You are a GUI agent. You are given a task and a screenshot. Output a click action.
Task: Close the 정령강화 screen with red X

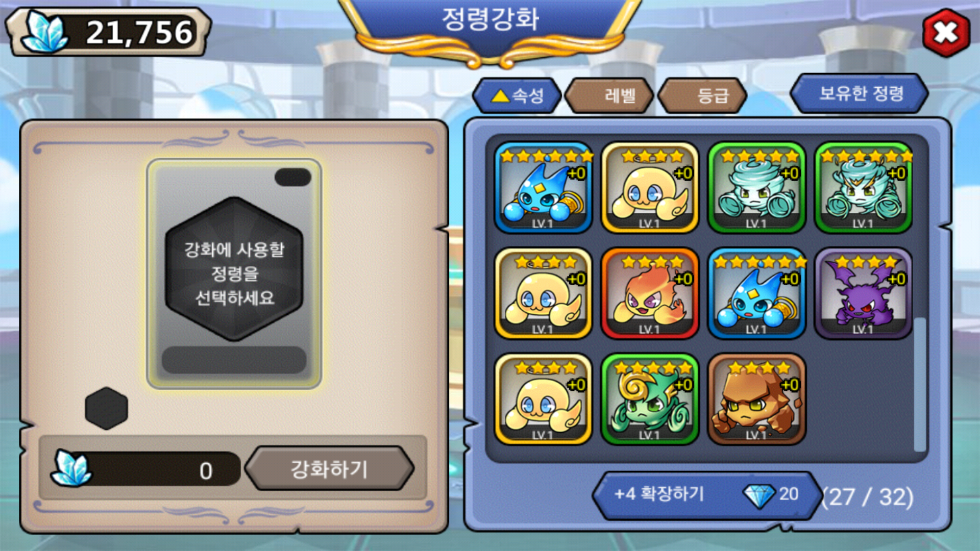click(946, 33)
